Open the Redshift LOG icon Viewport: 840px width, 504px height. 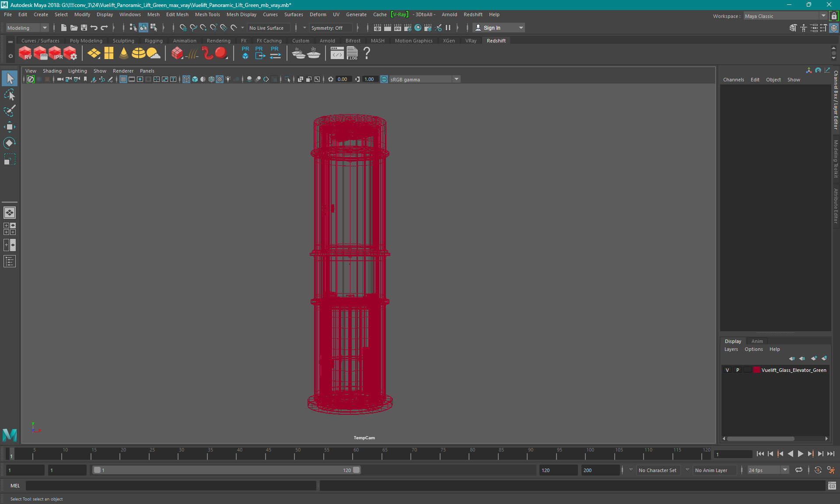352,53
